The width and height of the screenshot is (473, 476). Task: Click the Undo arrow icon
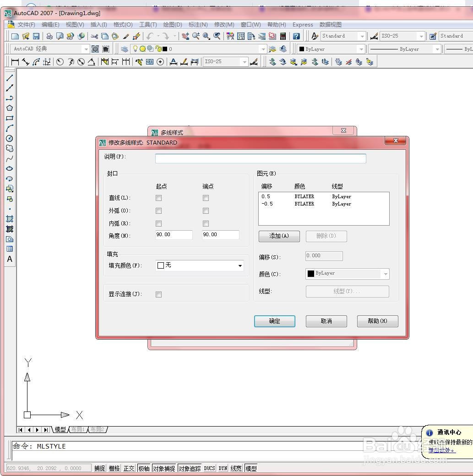[x=150, y=37]
